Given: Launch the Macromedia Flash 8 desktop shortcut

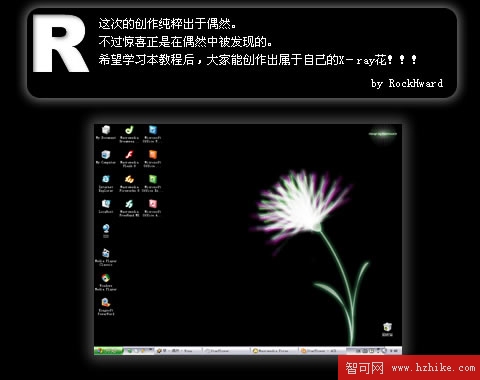Looking at the screenshot, I should (129, 158).
